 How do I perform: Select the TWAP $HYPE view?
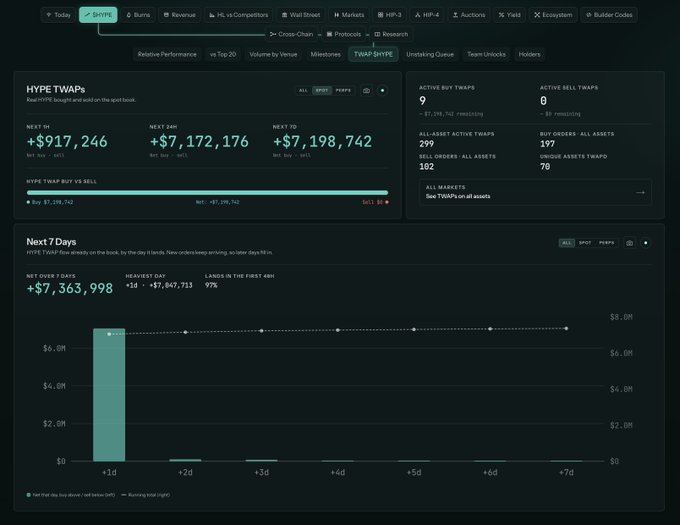373,54
